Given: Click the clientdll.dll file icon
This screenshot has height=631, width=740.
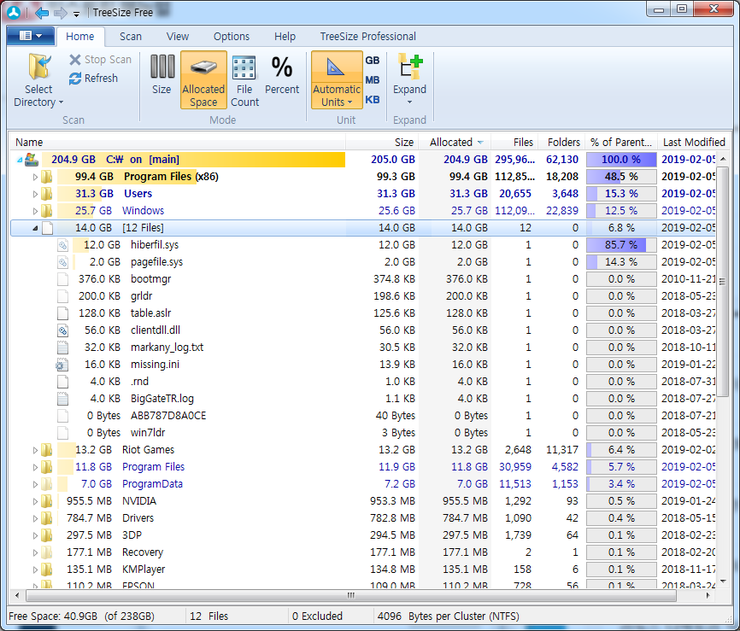Looking at the screenshot, I should [63, 330].
